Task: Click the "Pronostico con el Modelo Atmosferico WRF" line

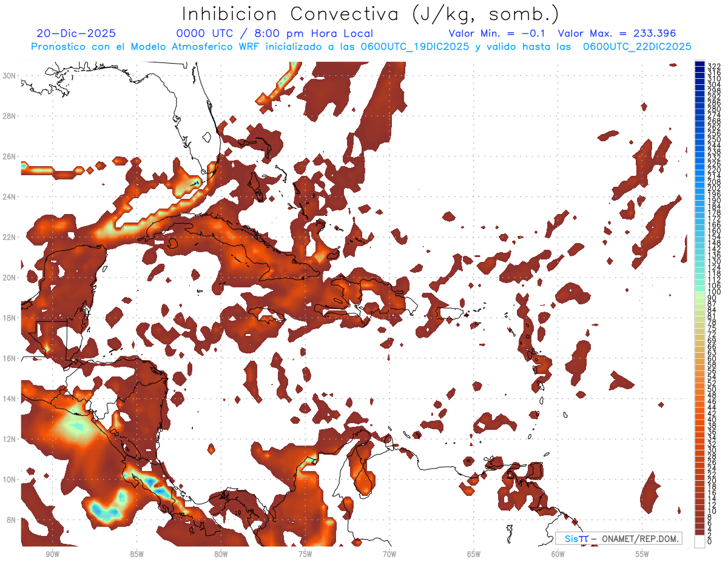Action: click(361, 47)
